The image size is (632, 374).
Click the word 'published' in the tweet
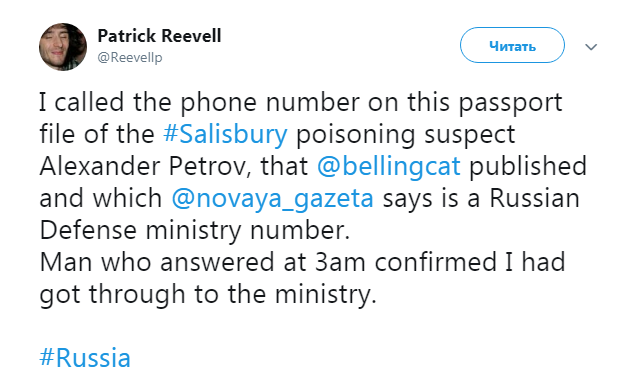click(x=528, y=166)
